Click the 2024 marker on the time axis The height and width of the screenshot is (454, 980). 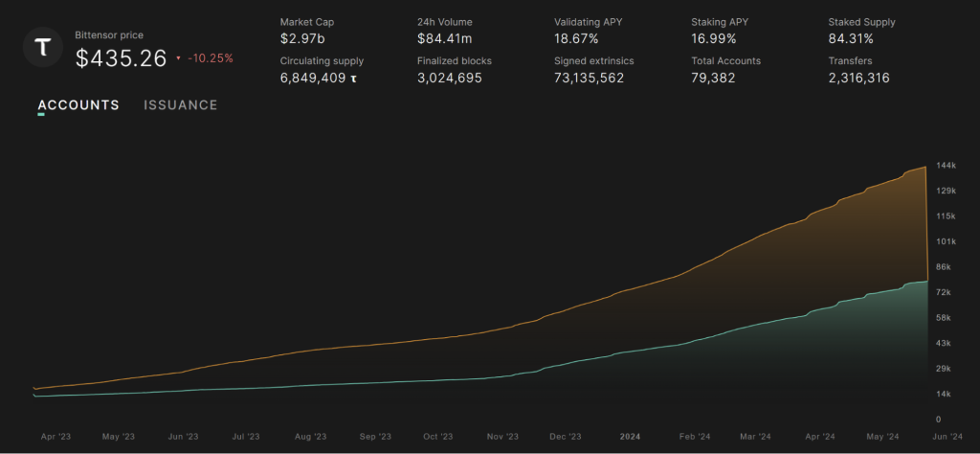coord(630,436)
